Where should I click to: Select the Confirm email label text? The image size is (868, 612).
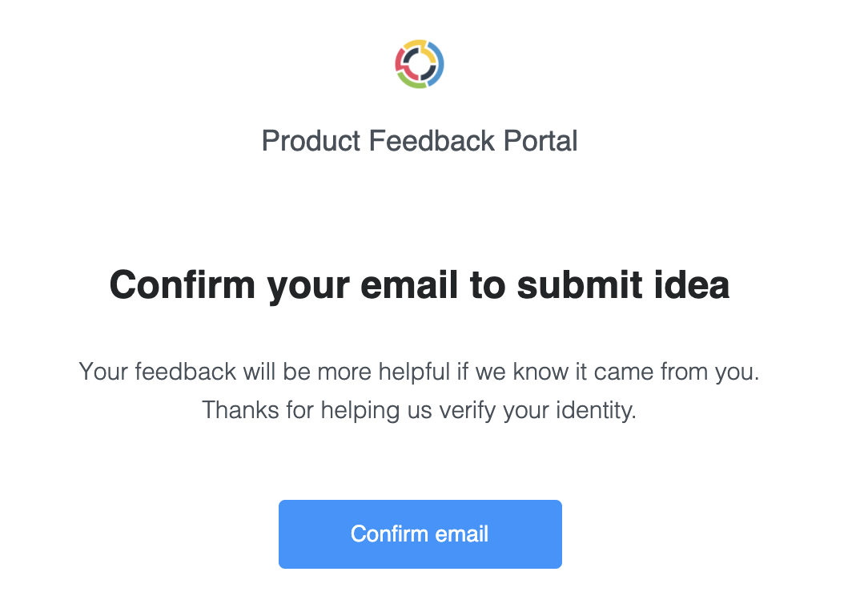coord(420,533)
